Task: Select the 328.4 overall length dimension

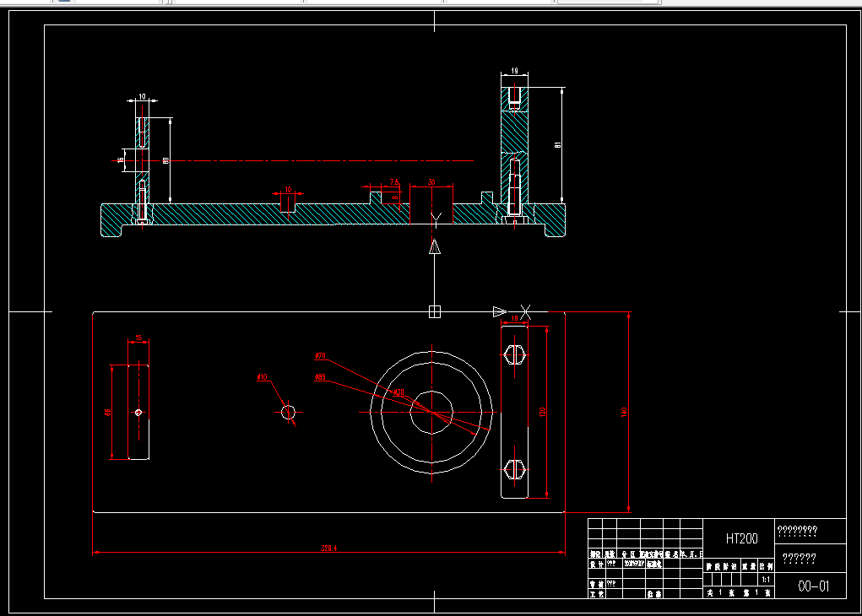Action: click(x=328, y=548)
